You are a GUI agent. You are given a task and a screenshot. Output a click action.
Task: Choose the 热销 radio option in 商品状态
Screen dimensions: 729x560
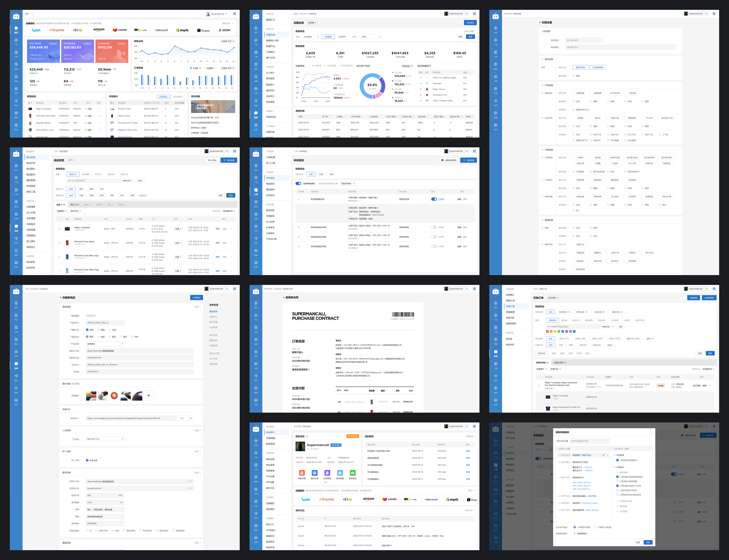coord(98,337)
